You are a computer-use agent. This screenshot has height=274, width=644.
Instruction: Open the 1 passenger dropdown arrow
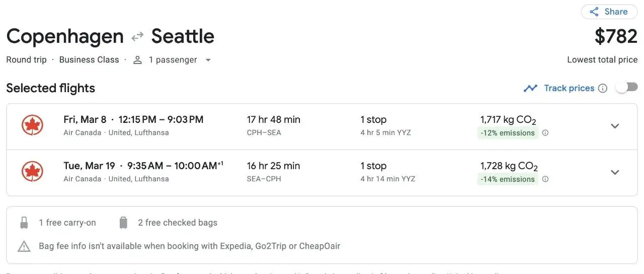208,60
